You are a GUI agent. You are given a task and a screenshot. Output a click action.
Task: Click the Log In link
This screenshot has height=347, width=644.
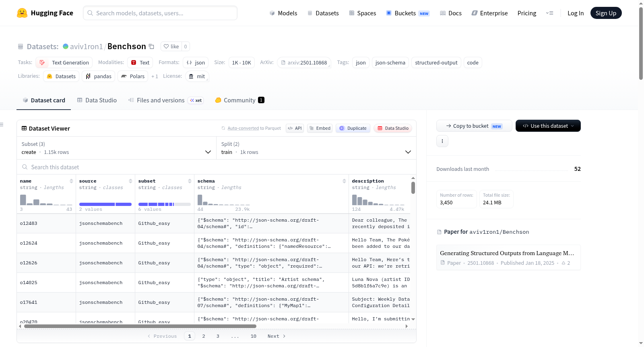576,13
